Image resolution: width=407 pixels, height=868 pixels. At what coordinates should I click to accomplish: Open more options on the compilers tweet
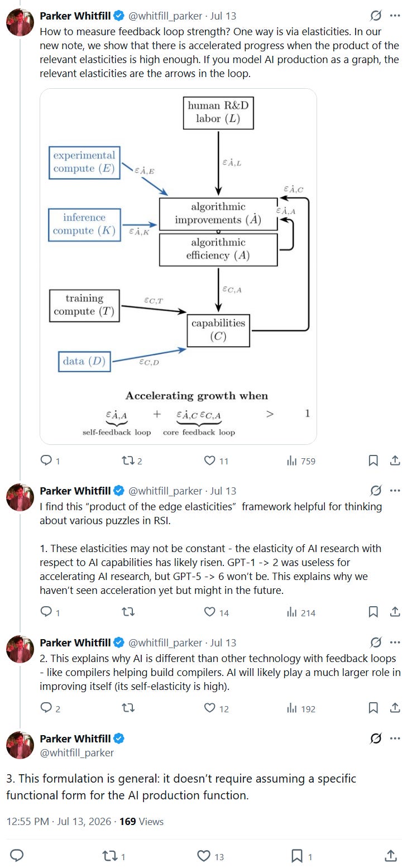pos(395,642)
